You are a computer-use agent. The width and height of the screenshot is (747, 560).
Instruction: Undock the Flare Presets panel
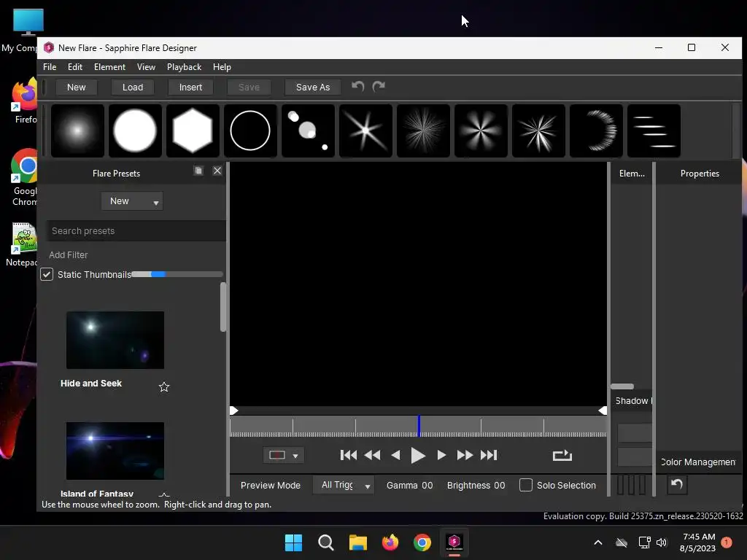click(198, 171)
